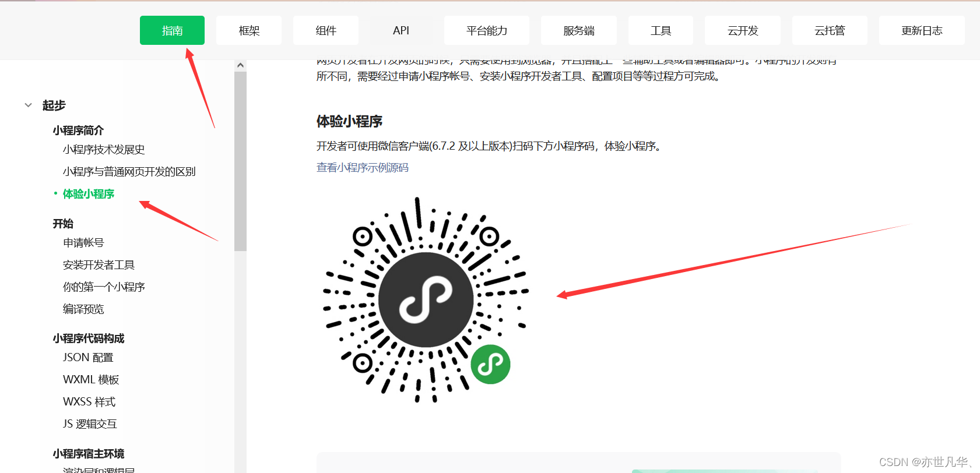
Task: Open the 申请帐号 page
Action: [x=83, y=243]
